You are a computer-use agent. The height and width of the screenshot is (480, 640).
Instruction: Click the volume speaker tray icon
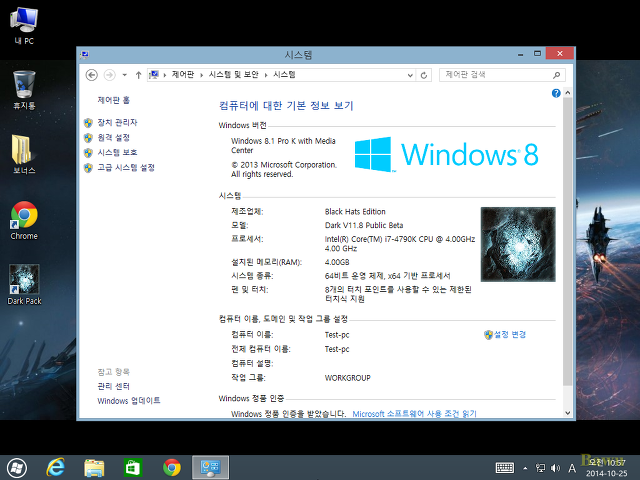click(x=556, y=468)
